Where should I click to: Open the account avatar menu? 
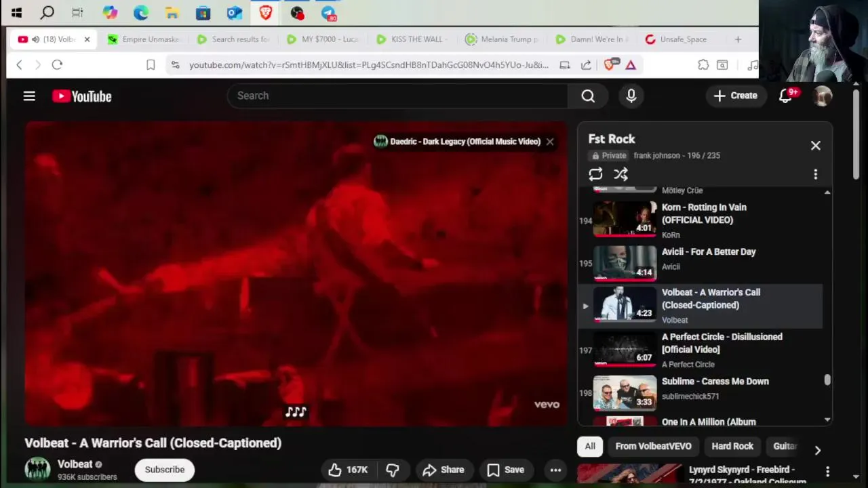823,96
